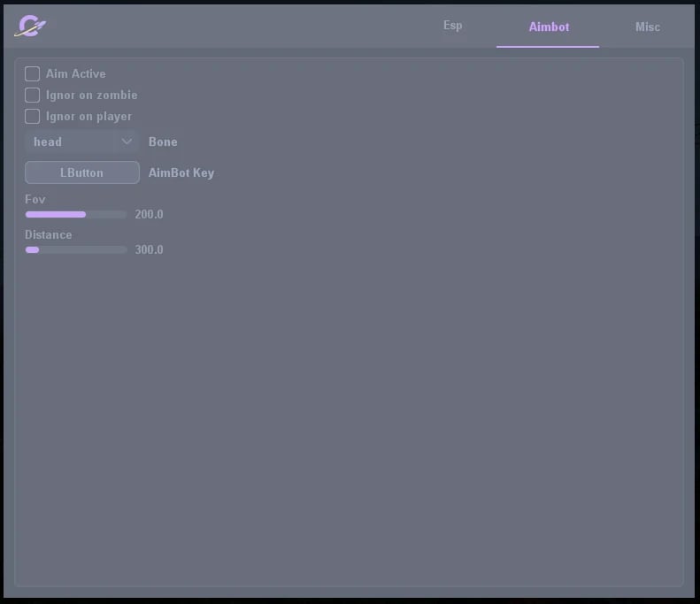
Task: Select the Aimbot tab
Action: coord(549,27)
